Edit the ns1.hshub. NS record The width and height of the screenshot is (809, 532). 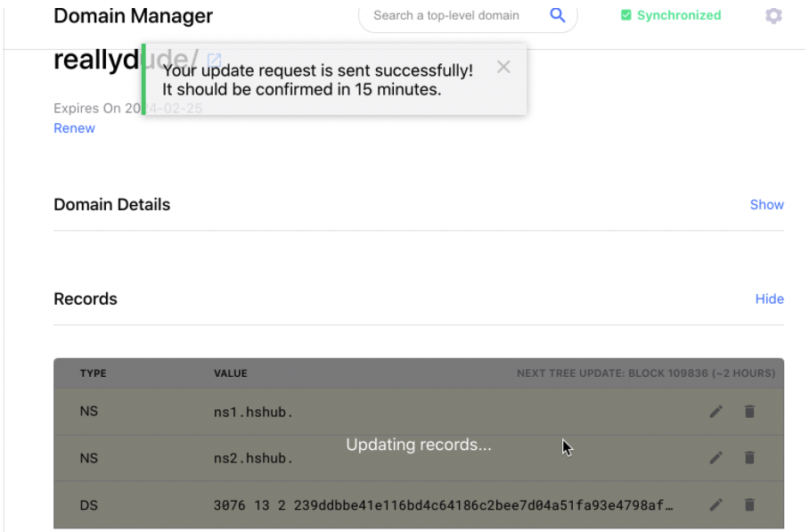tap(715, 412)
